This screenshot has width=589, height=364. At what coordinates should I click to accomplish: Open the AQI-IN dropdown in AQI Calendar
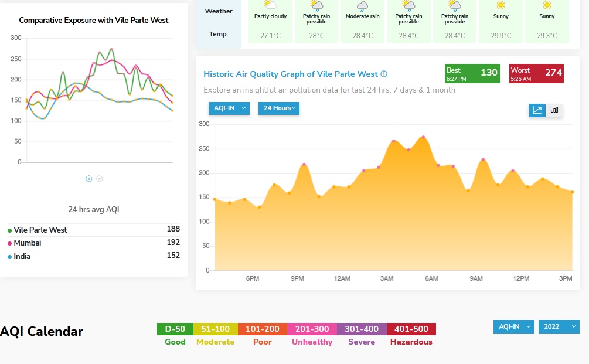pyautogui.click(x=513, y=326)
